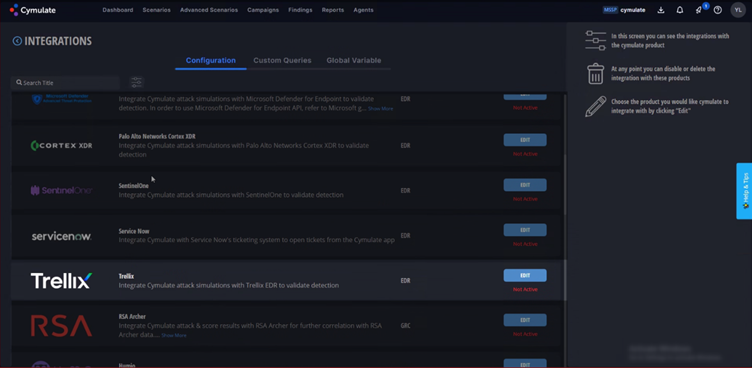Click Not Active status under SentinelOne
The width and height of the screenshot is (752, 368).
coord(525,199)
